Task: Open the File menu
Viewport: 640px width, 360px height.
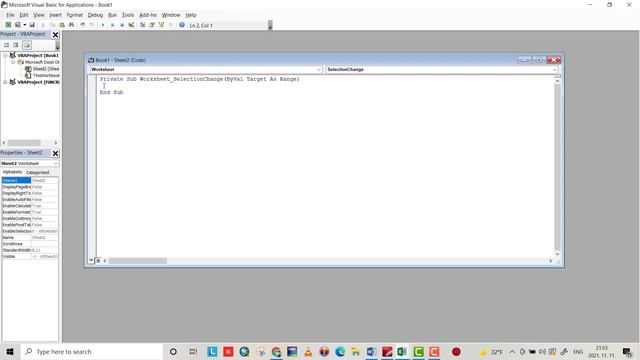Action: coord(10,15)
